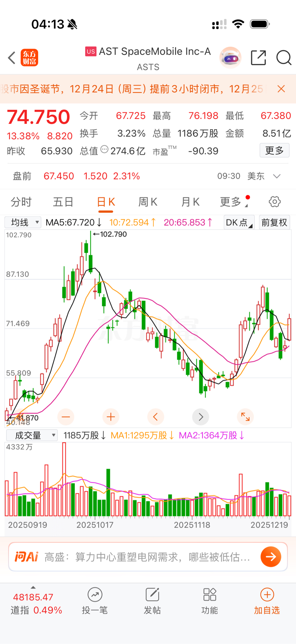Image resolution: width=296 pixels, height=644 pixels.
Task: Tap the 金额 8.51亿 value
Action: tap(276, 133)
